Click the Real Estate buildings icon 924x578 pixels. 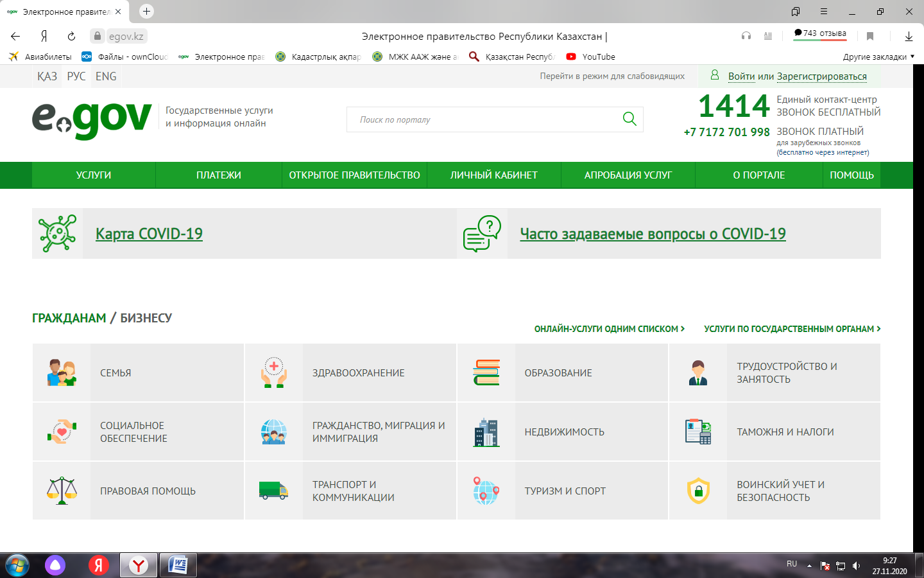coord(486,432)
